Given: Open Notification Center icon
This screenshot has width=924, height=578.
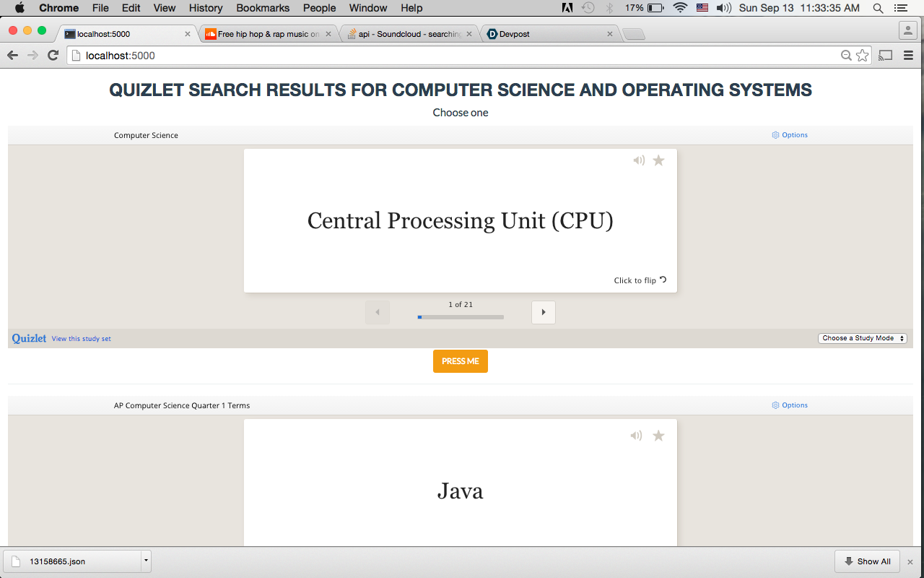Looking at the screenshot, I should pos(899,8).
